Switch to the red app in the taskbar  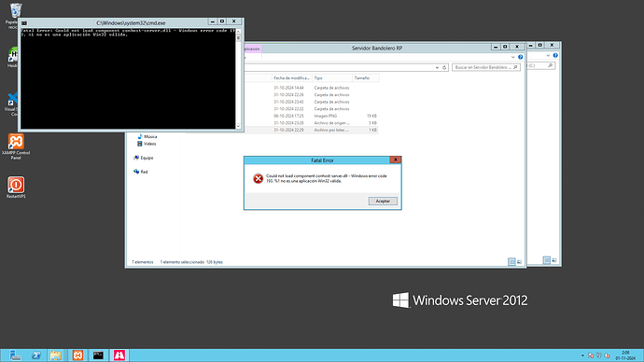119,355
